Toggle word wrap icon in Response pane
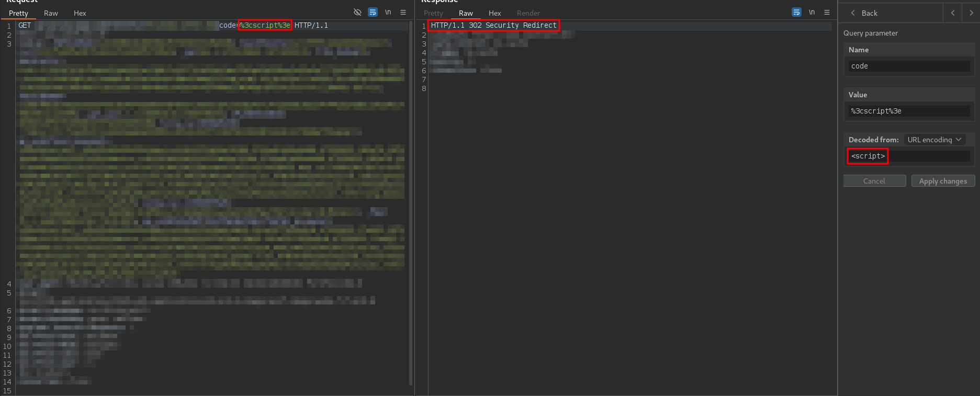Image resolution: width=980 pixels, height=396 pixels. tap(796, 12)
